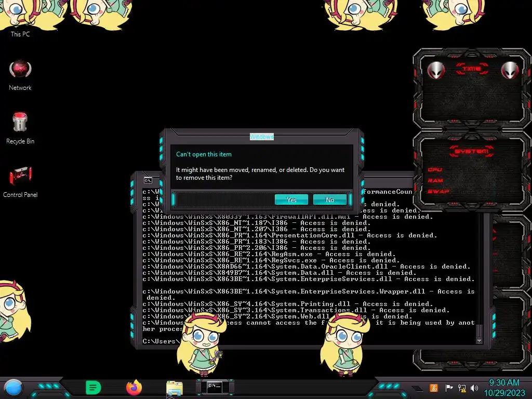The height and width of the screenshot is (399, 532).
Task: Show hidden tray icons arrow
Action: (418, 388)
